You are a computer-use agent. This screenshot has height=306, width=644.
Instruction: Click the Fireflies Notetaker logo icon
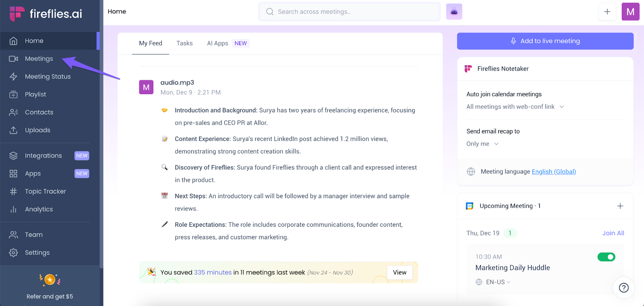click(468, 69)
